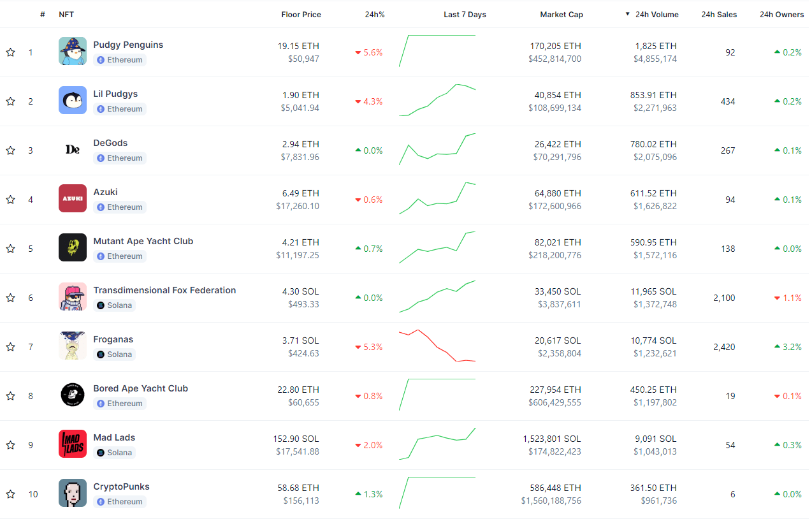
Task: Add DeGods to watchlist via star
Action: (10, 150)
